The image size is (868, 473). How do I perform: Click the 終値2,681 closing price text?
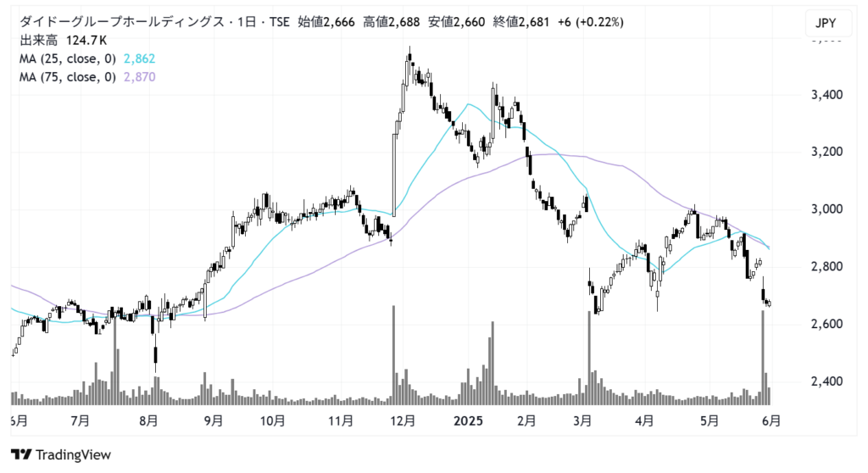coord(521,22)
